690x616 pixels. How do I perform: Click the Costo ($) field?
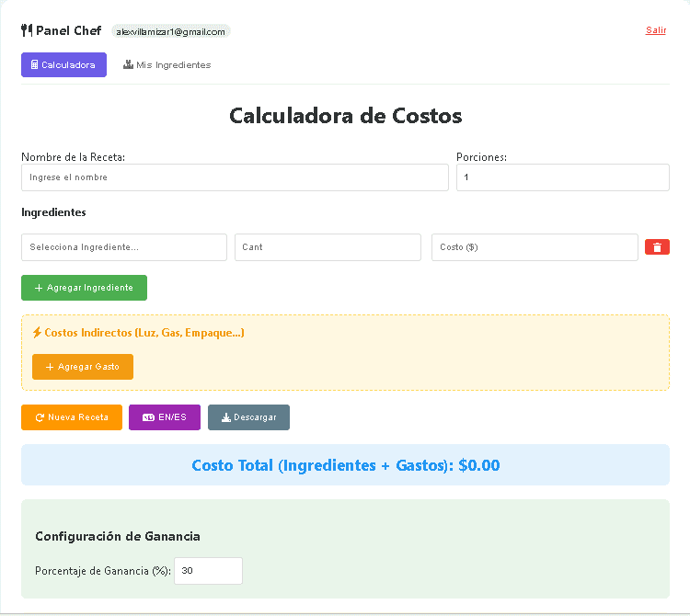pos(535,247)
